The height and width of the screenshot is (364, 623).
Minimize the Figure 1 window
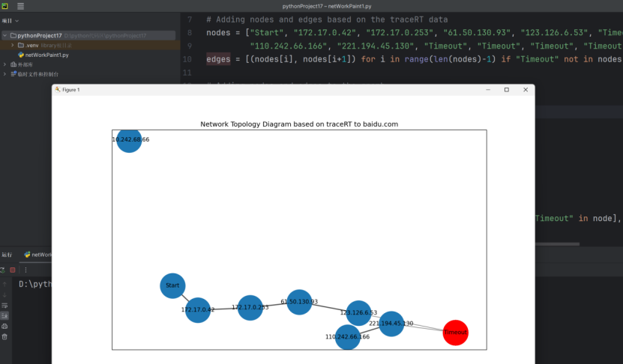(x=488, y=90)
